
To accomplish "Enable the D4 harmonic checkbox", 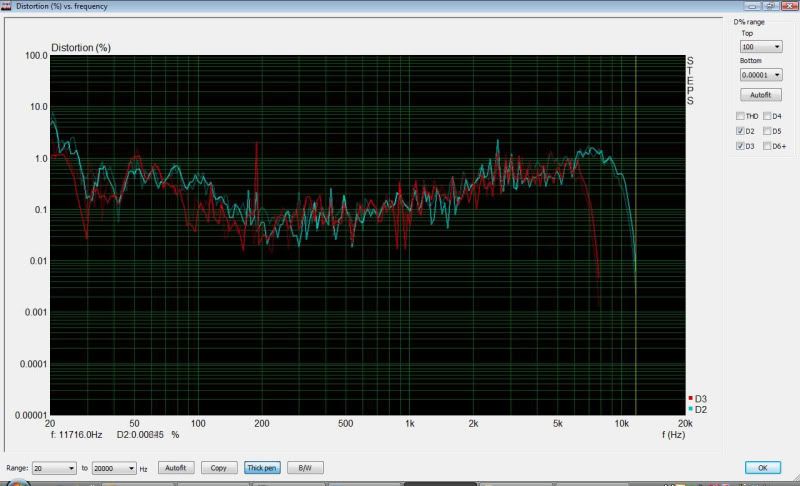I will click(766, 116).
